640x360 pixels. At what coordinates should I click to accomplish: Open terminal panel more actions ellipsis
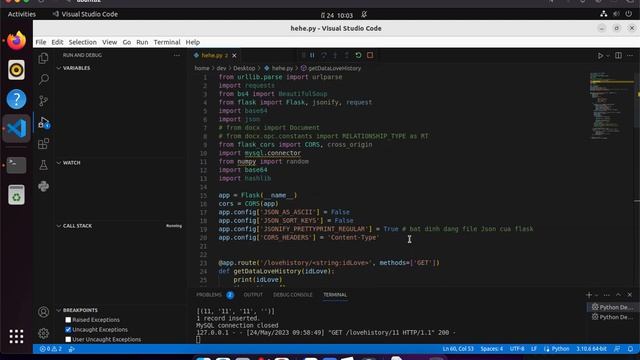(x=607, y=295)
